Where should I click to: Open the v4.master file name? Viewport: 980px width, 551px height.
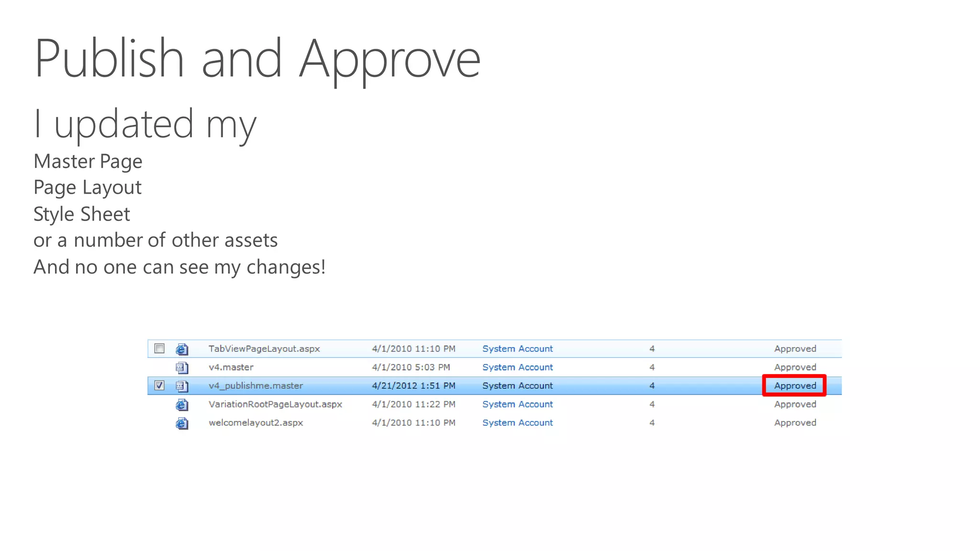tap(231, 367)
